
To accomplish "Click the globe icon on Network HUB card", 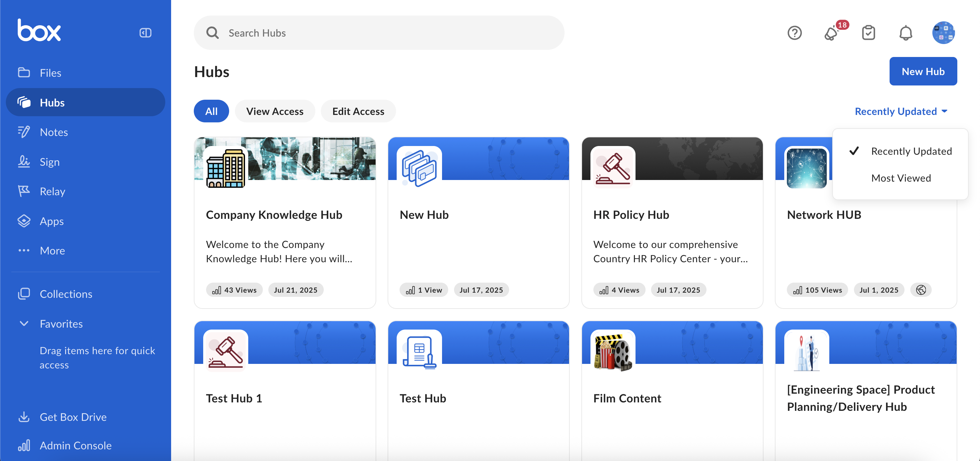I will point(921,290).
